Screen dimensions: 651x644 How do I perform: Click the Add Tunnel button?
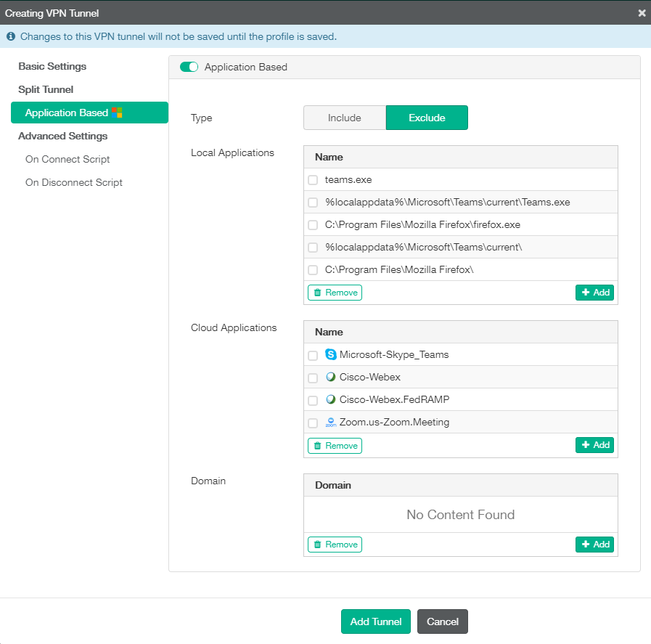point(375,621)
